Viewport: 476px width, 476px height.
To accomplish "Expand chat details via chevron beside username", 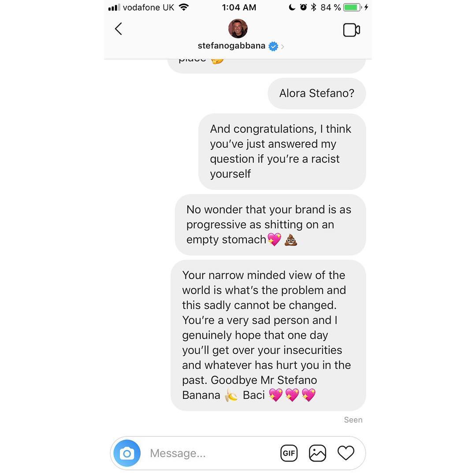I will click(283, 46).
